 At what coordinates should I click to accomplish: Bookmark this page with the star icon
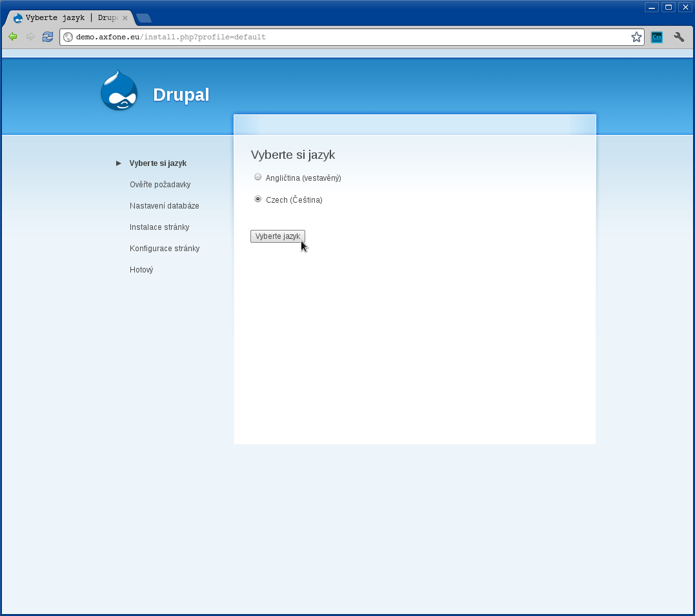636,37
